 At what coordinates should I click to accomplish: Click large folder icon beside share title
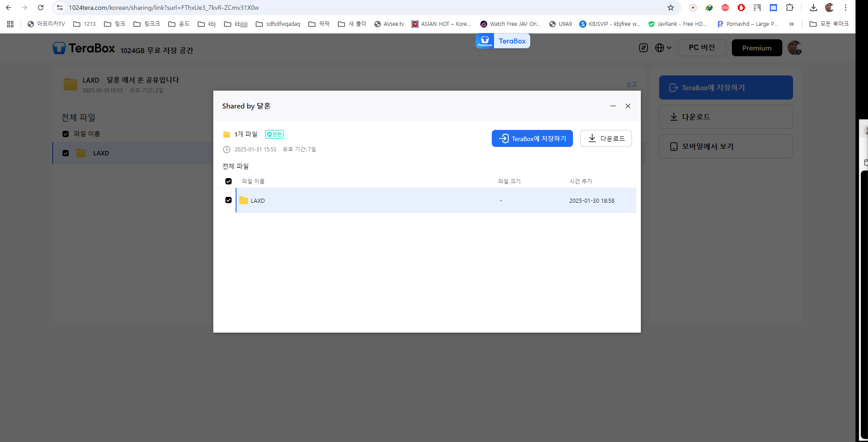click(71, 84)
